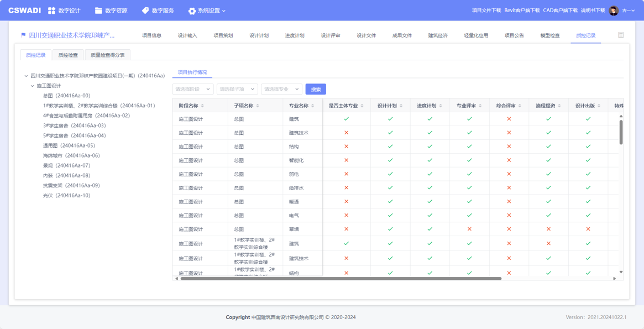Select 海绵城市 (240416Aa-06) in the tree

click(x=71, y=155)
